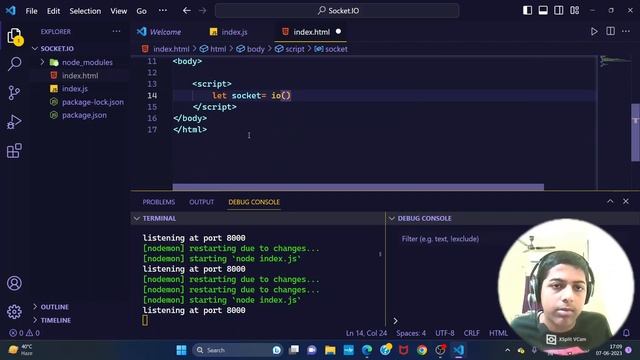Screen dimensions: 640x360
Task: Open the Selection menu
Action: point(85,11)
